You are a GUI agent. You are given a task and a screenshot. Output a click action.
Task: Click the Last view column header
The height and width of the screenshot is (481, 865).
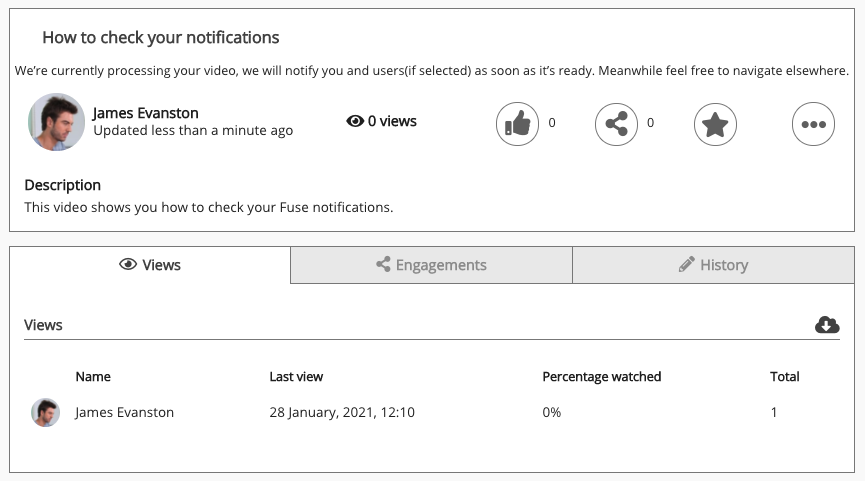tap(296, 377)
